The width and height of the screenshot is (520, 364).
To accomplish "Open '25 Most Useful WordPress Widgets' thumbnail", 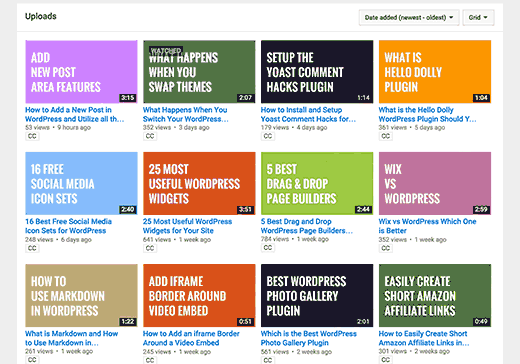I will (x=199, y=183).
